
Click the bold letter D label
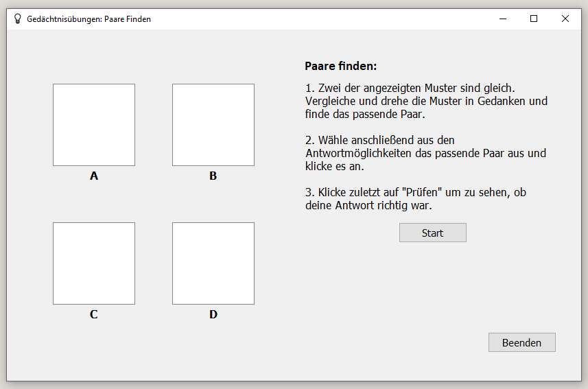[213, 314]
